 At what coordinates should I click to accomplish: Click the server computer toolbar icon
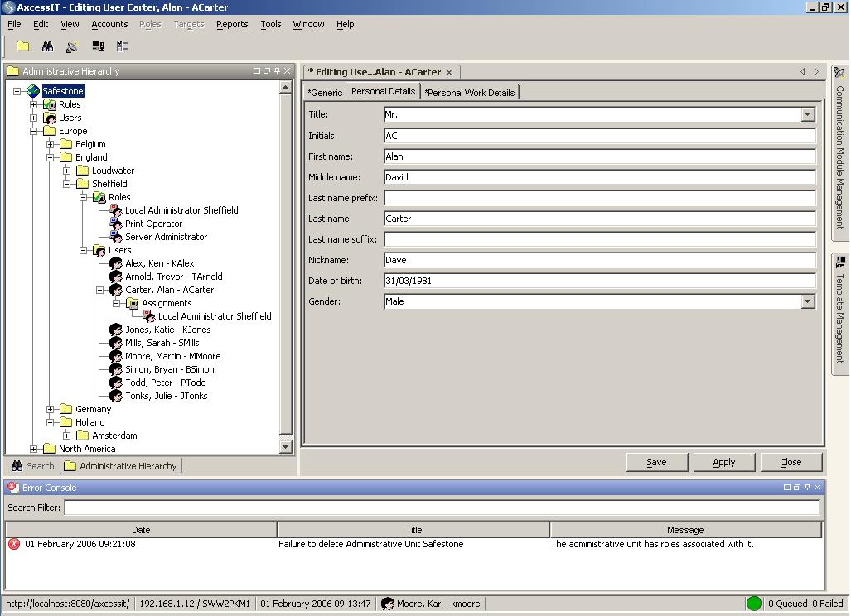[98, 46]
